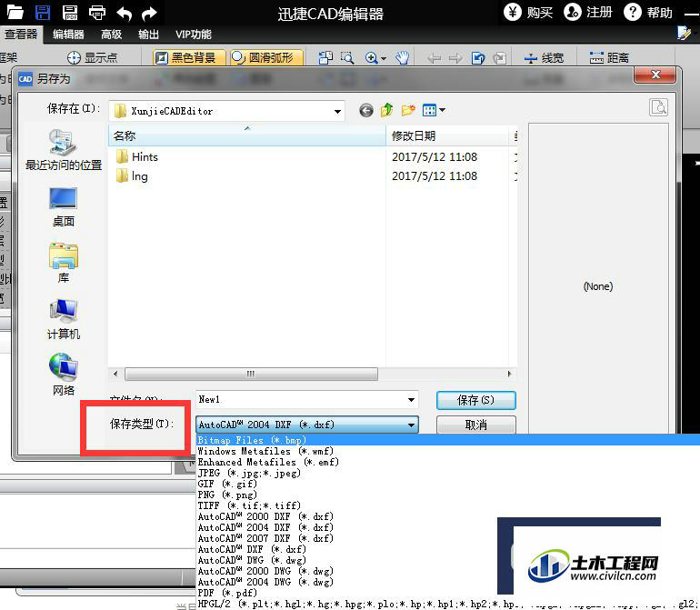This screenshot has height=610, width=700.
Task: Click the open folder icon in title bar
Action: [x=15, y=12]
